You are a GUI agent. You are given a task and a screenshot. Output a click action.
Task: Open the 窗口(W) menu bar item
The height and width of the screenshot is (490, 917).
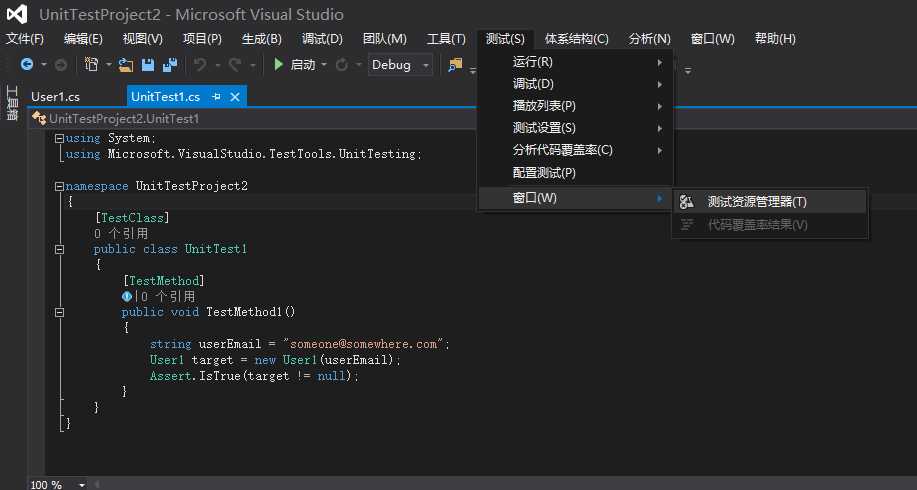[712, 39]
